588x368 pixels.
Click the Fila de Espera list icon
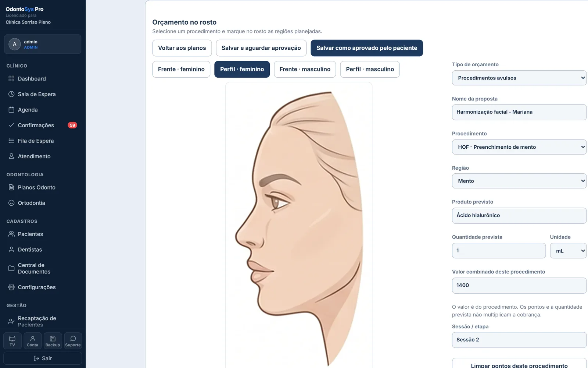[x=11, y=141]
